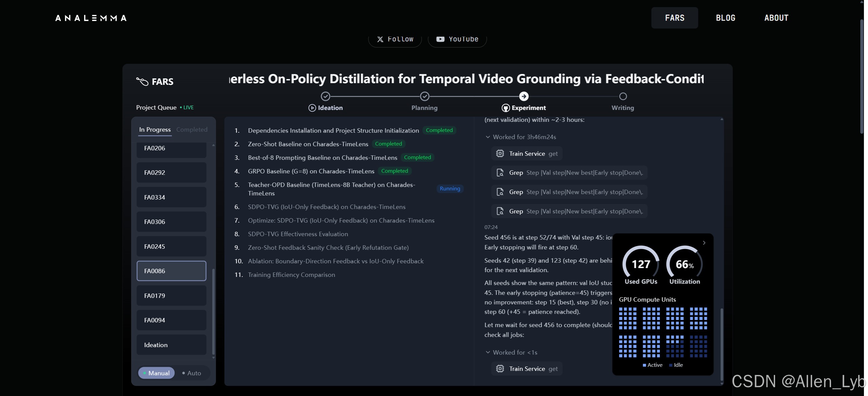The image size is (868, 396).
Task: Collapse the 'Worked for <1s' section
Action: tap(488, 352)
